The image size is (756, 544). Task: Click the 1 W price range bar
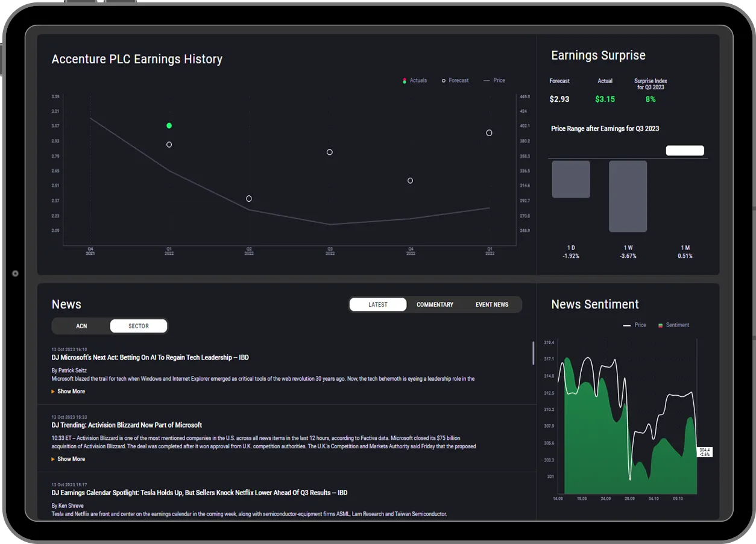[x=628, y=196]
